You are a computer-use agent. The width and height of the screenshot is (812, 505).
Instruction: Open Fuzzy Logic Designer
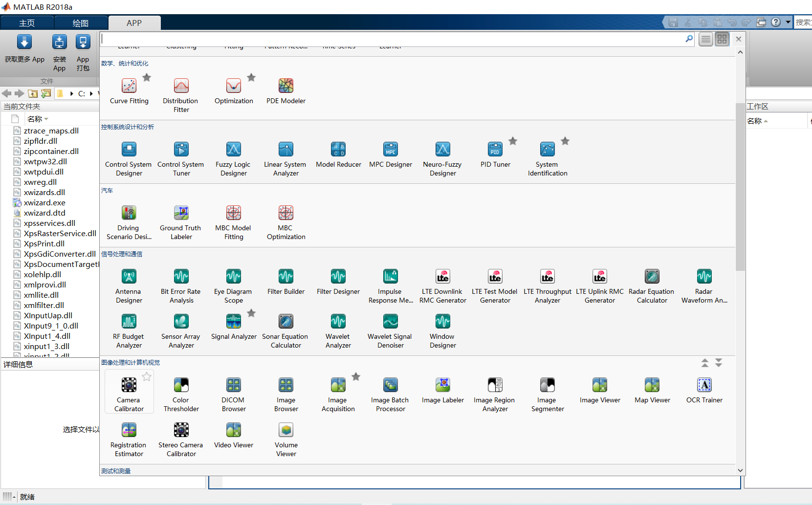[234, 159]
